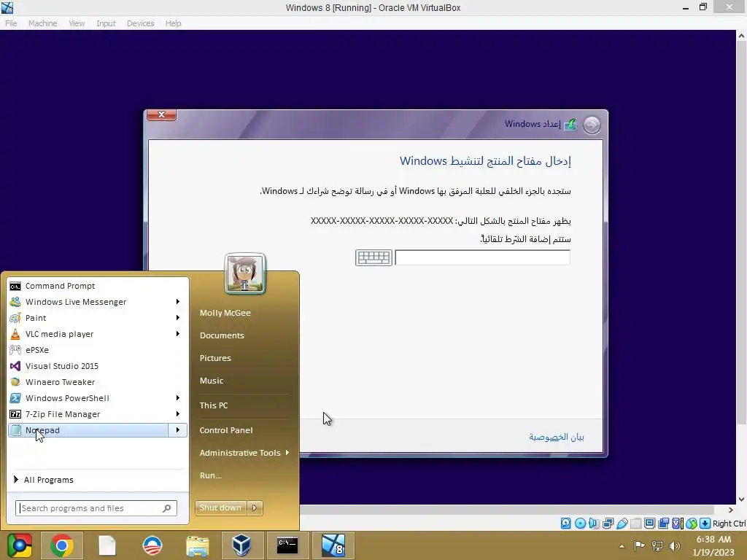The image size is (747, 560).
Task: Click the volume speaker tray icon
Action: 675,545
